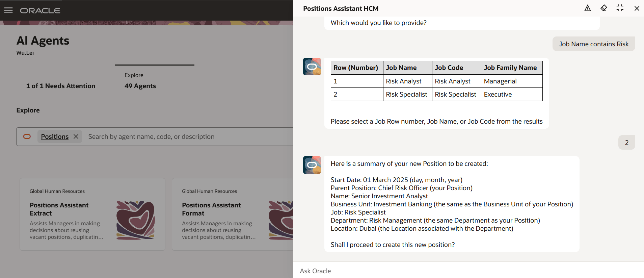Clear the conversation with the eraser icon
This screenshot has height=278, width=644.
(604, 8)
